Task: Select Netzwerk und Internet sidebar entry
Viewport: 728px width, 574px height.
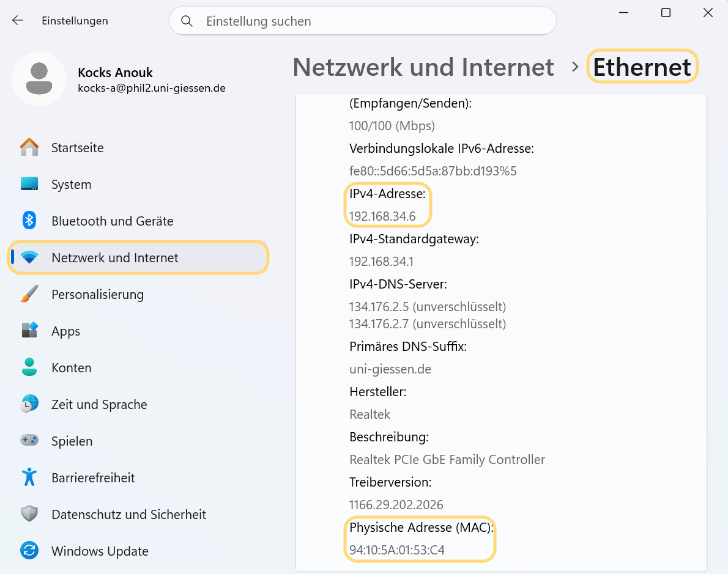Action: [138, 257]
